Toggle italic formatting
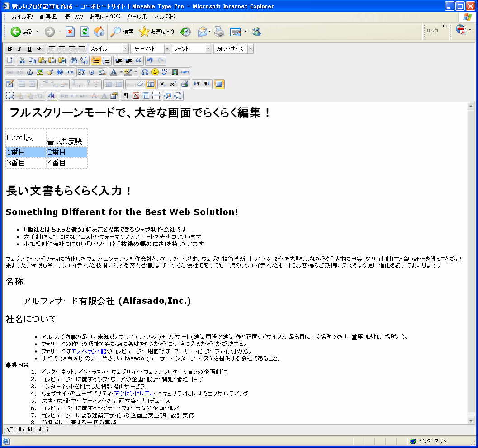 (x=19, y=49)
